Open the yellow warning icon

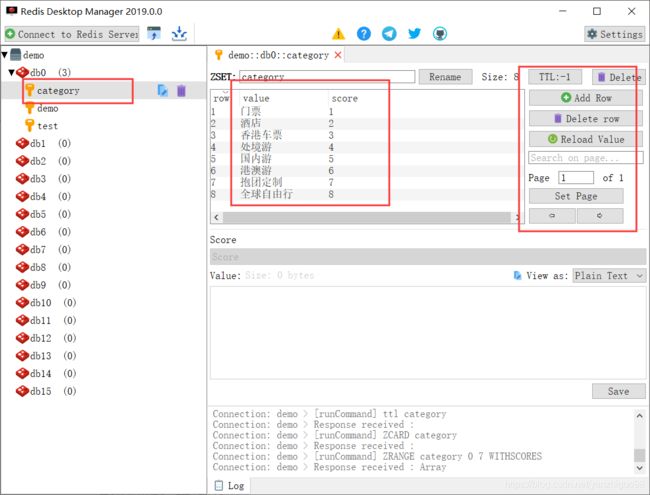[x=338, y=34]
